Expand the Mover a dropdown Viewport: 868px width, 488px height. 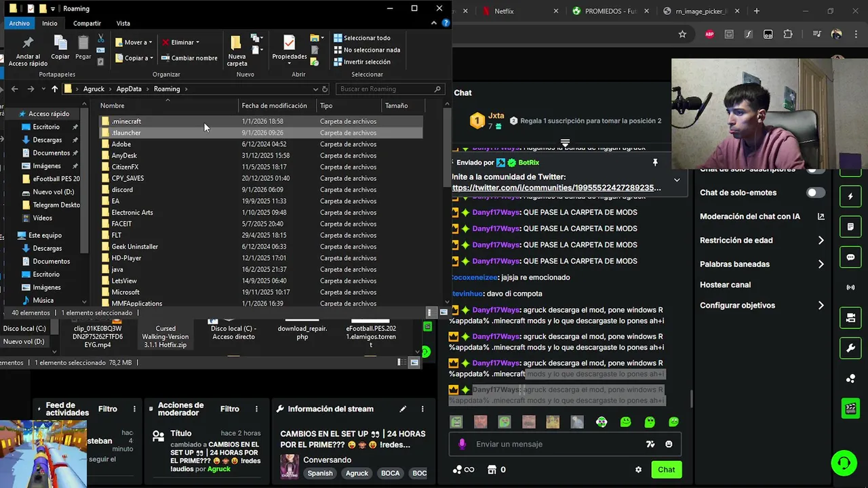pos(151,43)
